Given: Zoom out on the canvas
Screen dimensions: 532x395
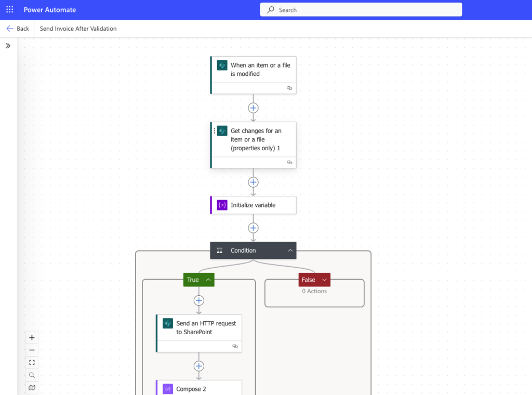Looking at the screenshot, I should coord(32,350).
